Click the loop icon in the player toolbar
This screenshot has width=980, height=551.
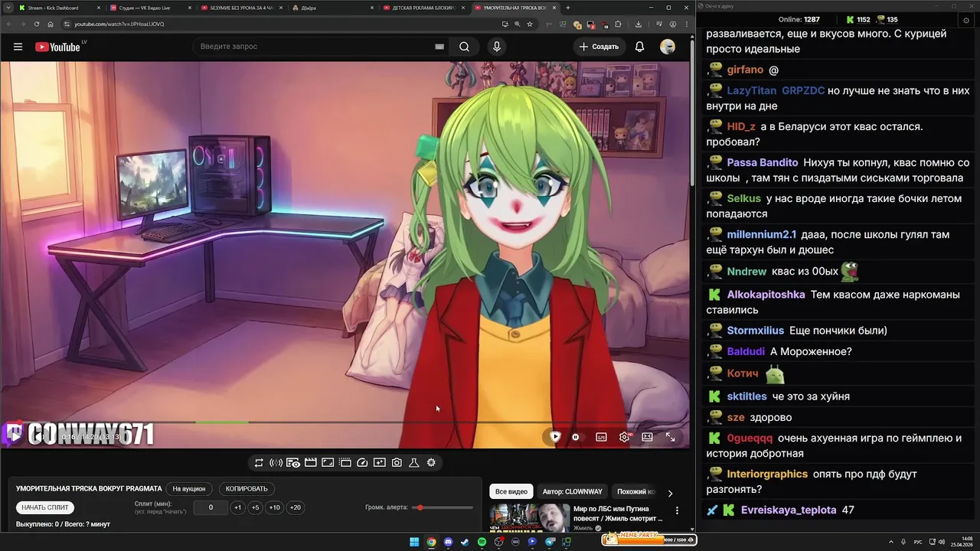click(259, 463)
